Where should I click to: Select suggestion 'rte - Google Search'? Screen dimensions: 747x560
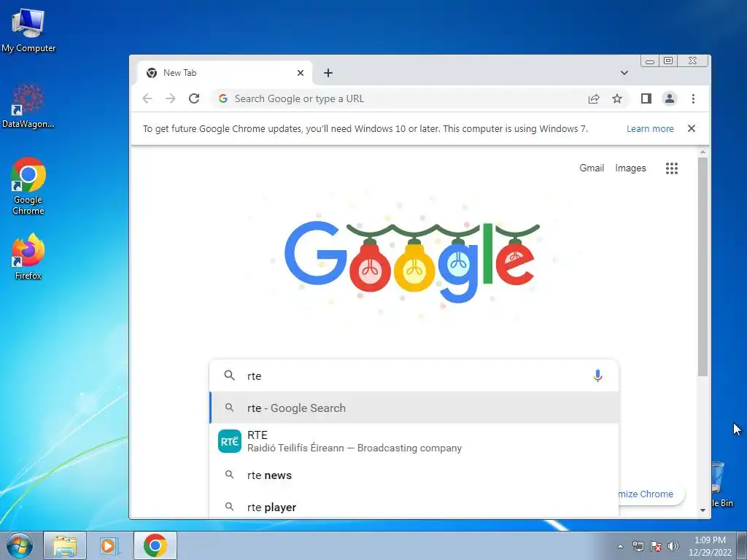point(414,408)
